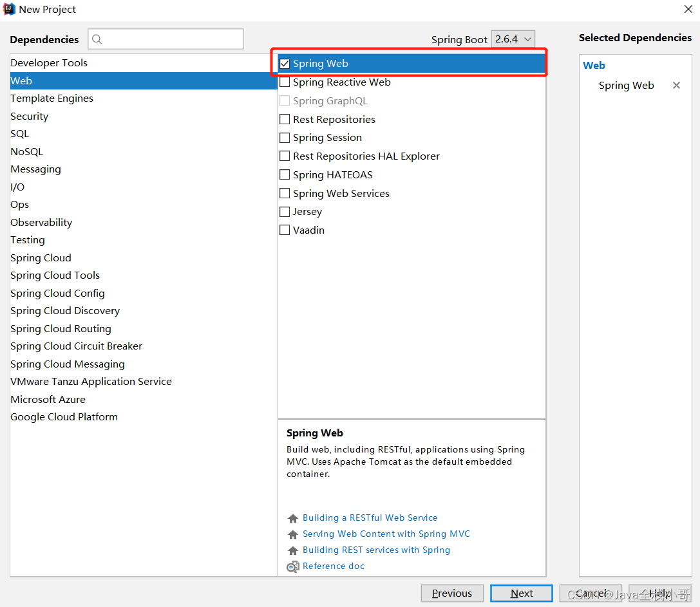Check Spring Web Services dependency

point(285,193)
